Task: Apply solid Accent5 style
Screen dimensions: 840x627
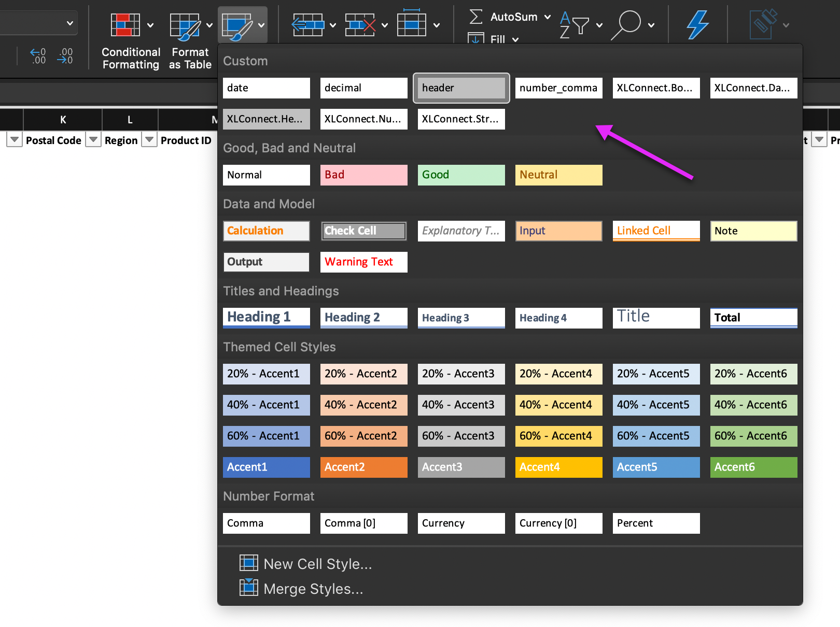Action: (656, 467)
